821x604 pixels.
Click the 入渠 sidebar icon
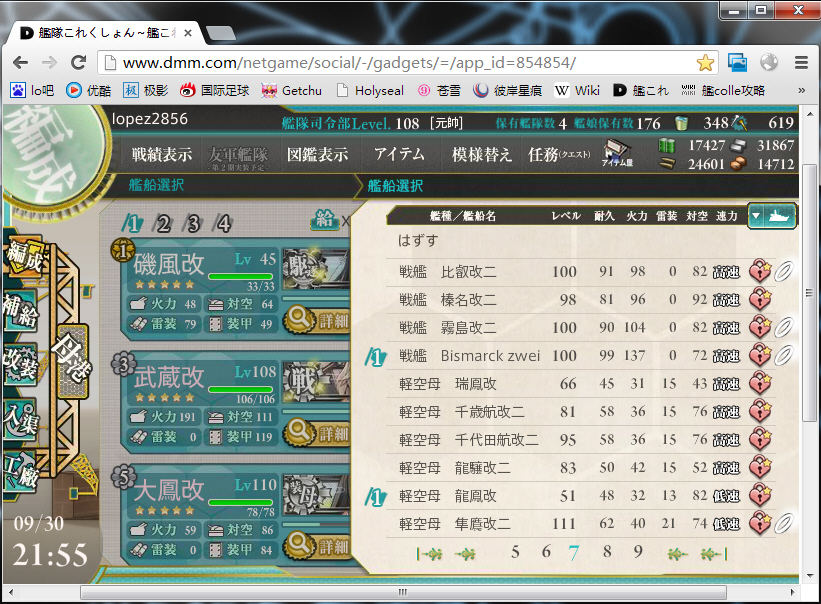click(20, 419)
